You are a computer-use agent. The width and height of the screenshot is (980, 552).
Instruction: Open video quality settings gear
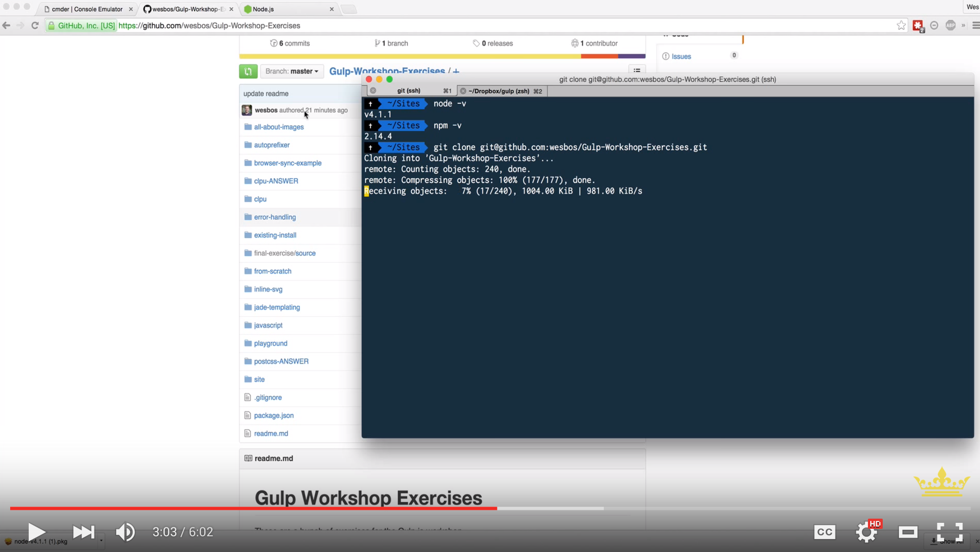click(867, 533)
